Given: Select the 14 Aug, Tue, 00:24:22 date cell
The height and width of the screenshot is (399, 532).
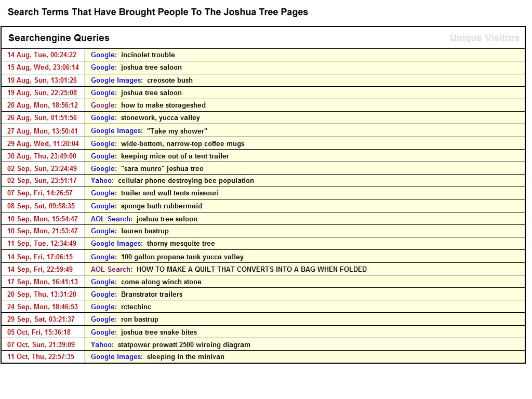Looking at the screenshot, I should (42, 55).
